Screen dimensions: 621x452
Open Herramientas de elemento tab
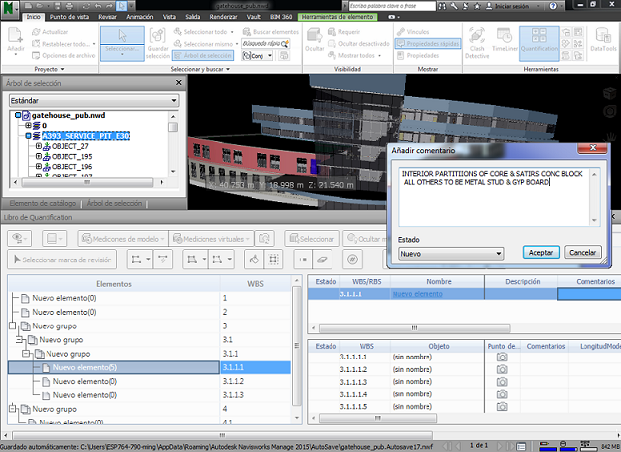[337, 17]
